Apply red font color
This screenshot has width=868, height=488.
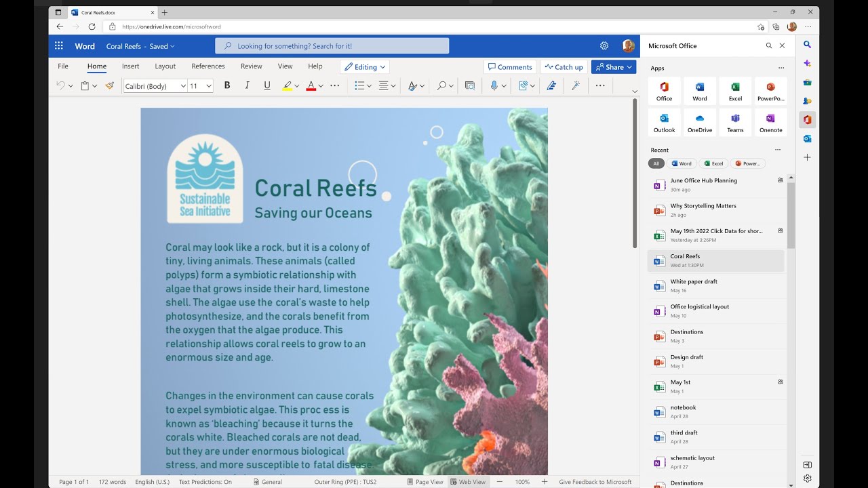tap(311, 85)
